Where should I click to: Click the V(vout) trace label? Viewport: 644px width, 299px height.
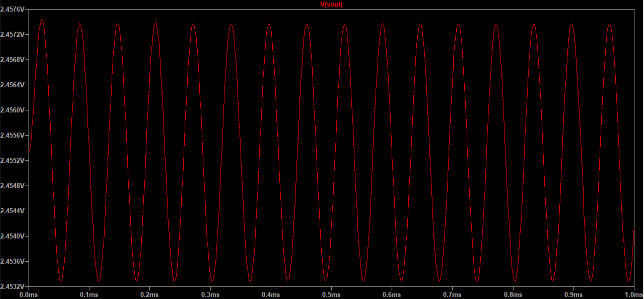click(x=331, y=4)
